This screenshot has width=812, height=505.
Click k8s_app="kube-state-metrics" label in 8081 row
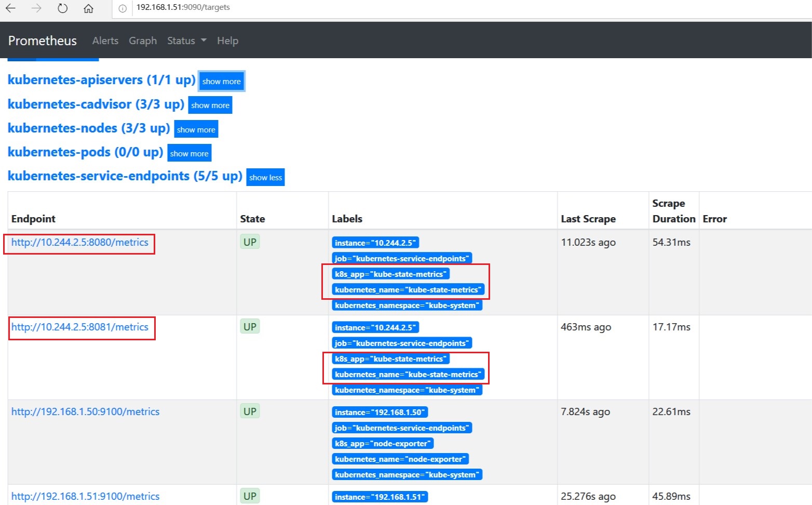coord(390,358)
